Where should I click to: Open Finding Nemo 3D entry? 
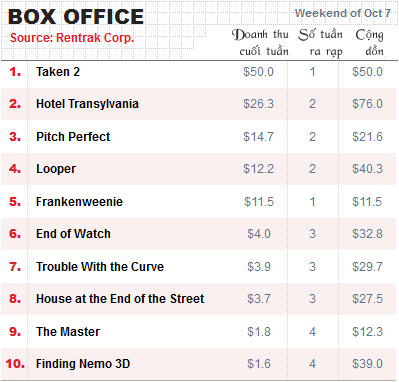[x=83, y=364]
